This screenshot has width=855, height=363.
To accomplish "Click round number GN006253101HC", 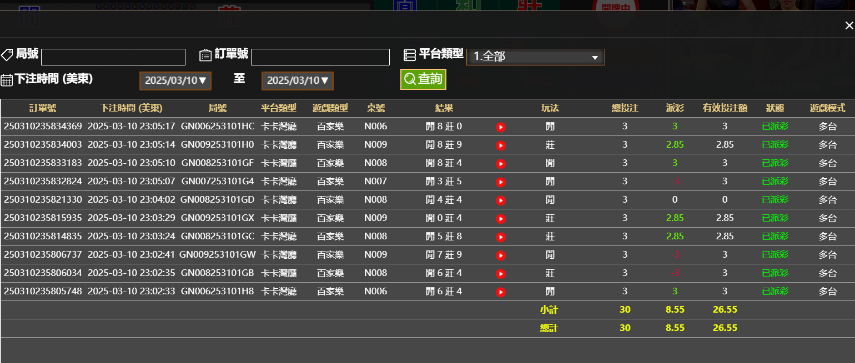I will 218,126.
